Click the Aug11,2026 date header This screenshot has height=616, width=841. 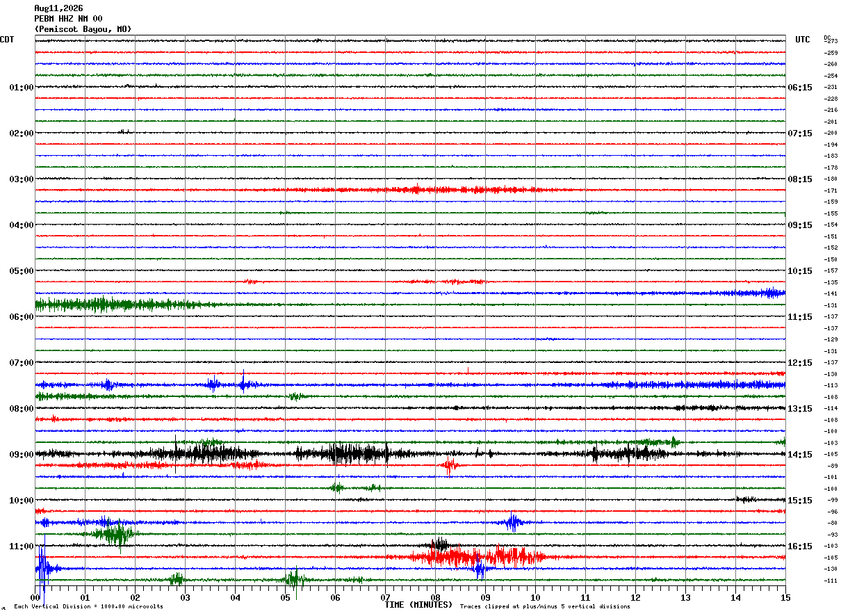pyautogui.click(x=58, y=8)
